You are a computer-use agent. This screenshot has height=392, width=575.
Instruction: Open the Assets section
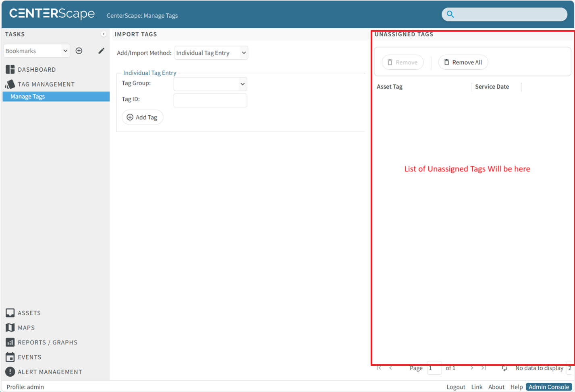(x=29, y=313)
